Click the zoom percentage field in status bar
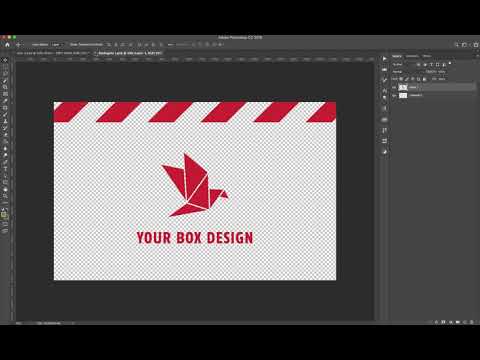 click(x=19, y=323)
